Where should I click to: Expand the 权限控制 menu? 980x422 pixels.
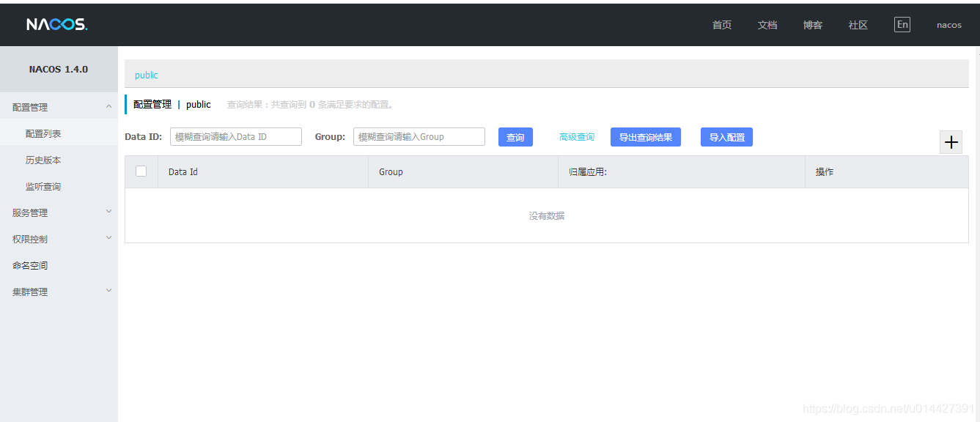(x=59, y=239)
